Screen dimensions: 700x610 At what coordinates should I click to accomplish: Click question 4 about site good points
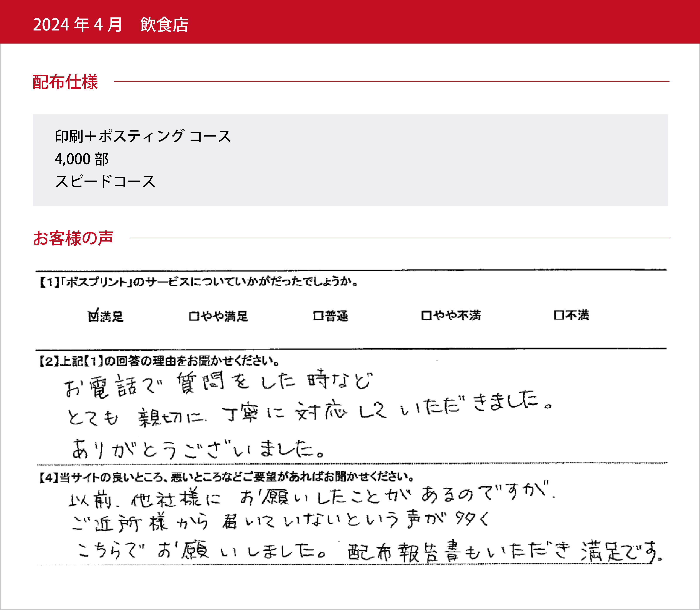click(x=227, y=477)
